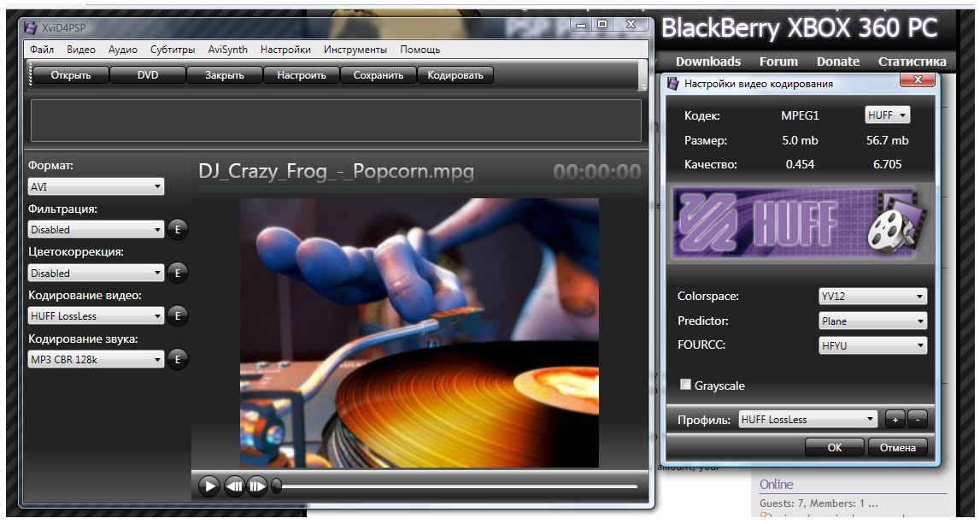Open Downloads link on the website
Image resolution: width=980 pixels, height=524 pixels.
[x=708, y=62]
